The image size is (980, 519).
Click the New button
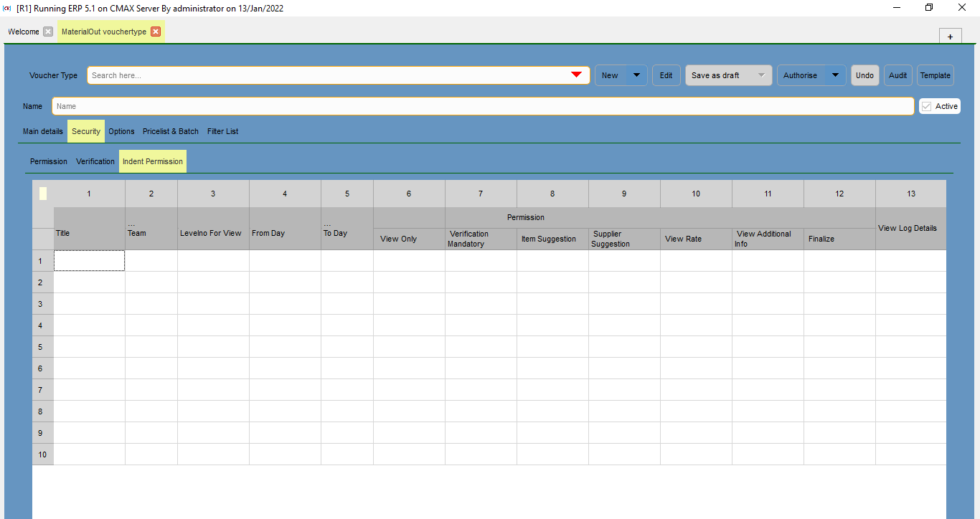pos(611,75)
